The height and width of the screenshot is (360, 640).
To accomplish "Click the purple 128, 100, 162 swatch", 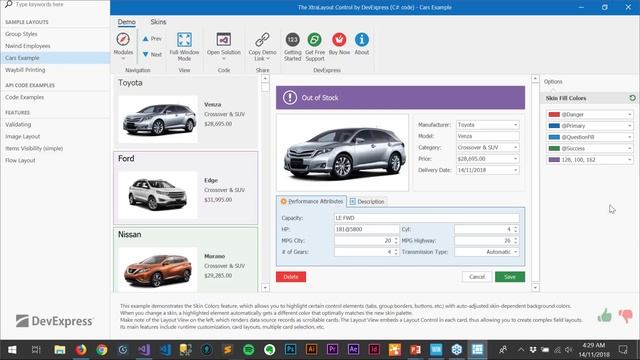I will tap(554, 160).
